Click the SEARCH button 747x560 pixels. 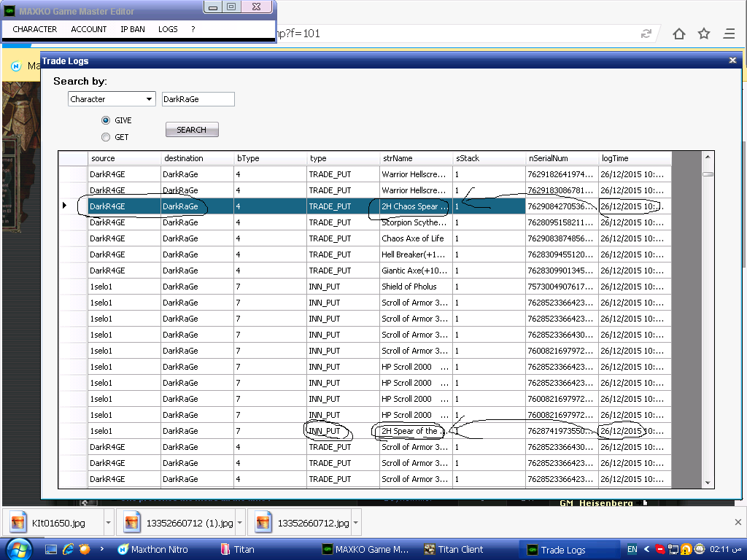[x=192, y=130]
